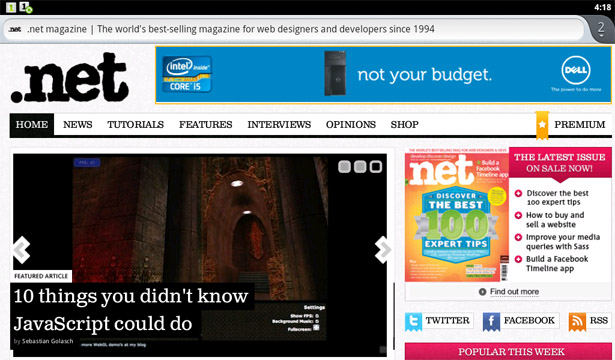
Task: Select the second slide indicator square
Action: [360, 167]
